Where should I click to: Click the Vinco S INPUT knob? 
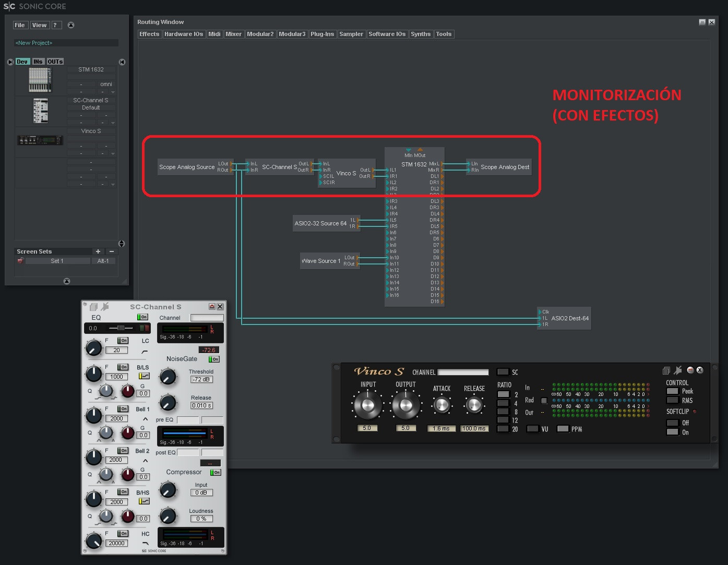coord(367,405)
